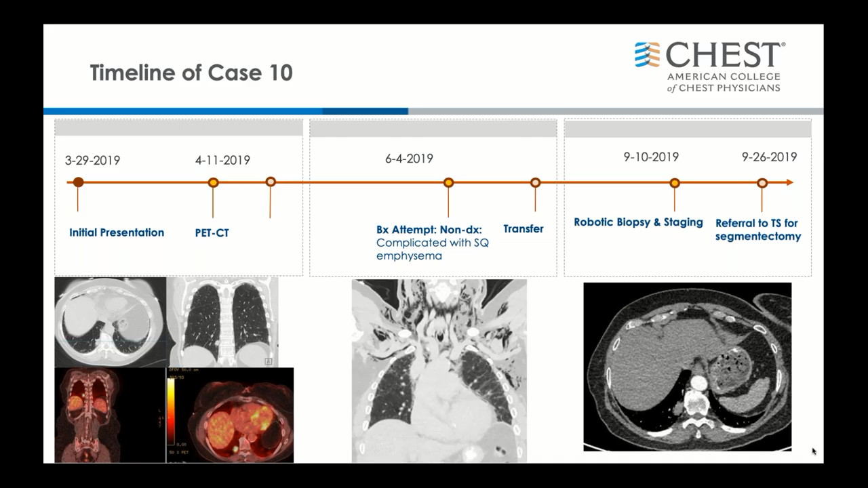Select the whole-body coronal PET image
868x488 pixels.
click(x=84, y=415)
